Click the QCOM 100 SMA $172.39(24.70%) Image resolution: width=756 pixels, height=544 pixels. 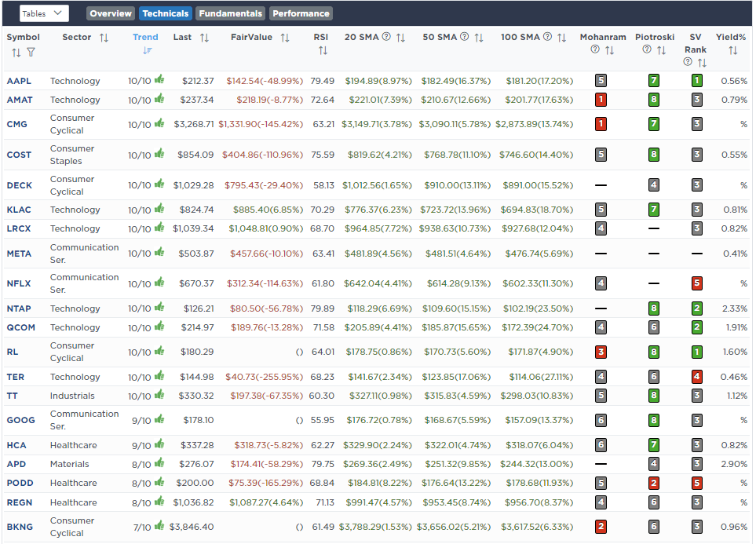[538, 327]
